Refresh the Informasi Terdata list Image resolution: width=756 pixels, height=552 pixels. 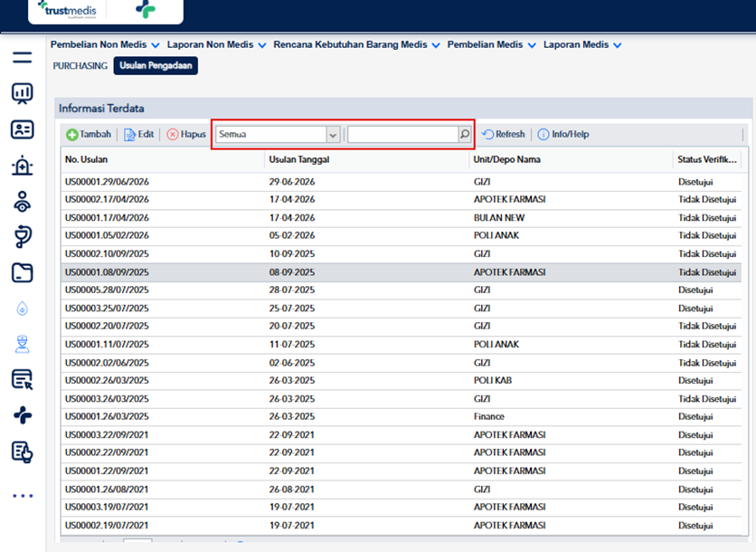[x=504, y=134]
